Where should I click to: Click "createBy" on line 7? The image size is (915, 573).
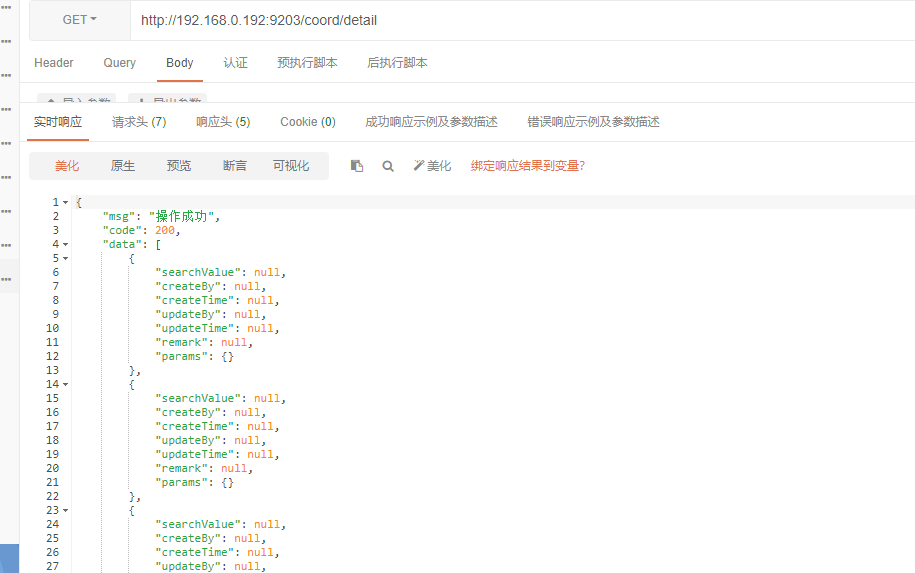pyautogui.click(x=188, y=286)
